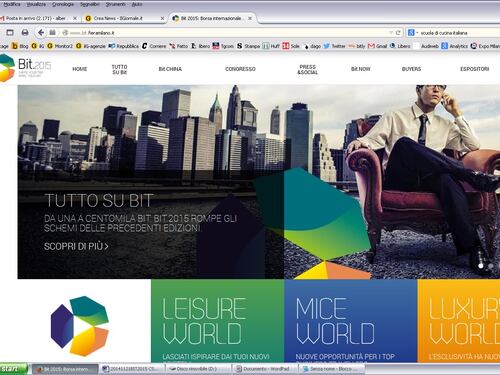Open the Twitter bookmark
Screen dimensions: 500x375
point(334,46)
